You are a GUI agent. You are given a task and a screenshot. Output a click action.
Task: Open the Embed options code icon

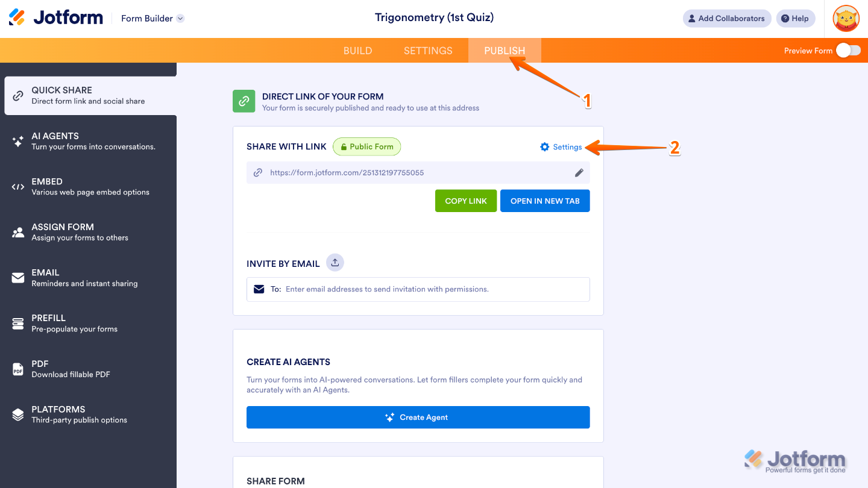click(17, 186)
